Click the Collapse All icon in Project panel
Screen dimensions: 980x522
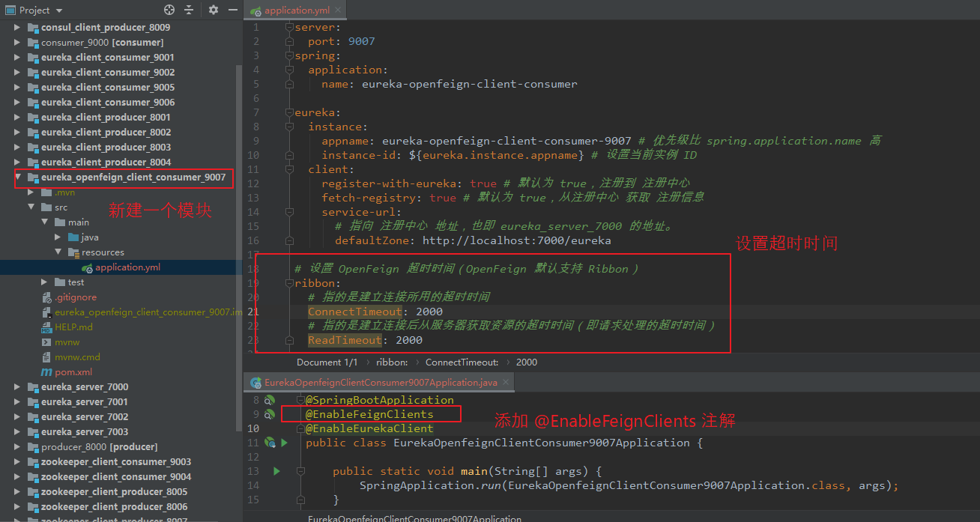[188, 10]
